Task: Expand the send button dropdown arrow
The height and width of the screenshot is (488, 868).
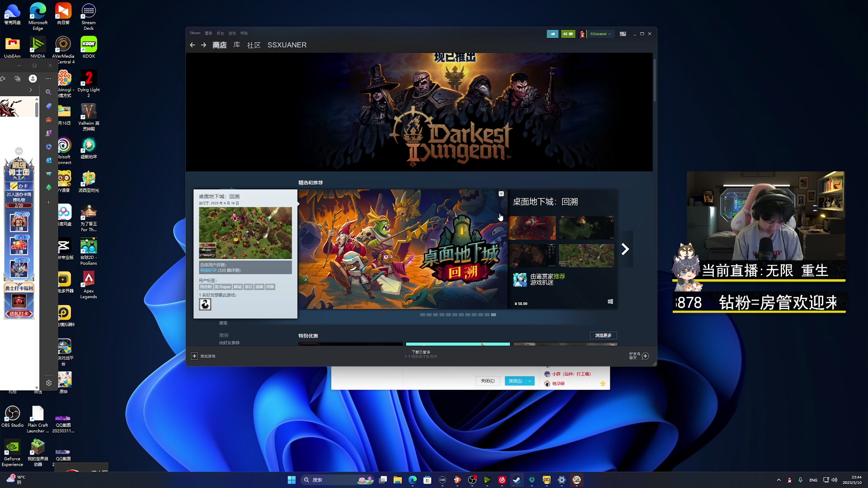Action: click(530, 381)
